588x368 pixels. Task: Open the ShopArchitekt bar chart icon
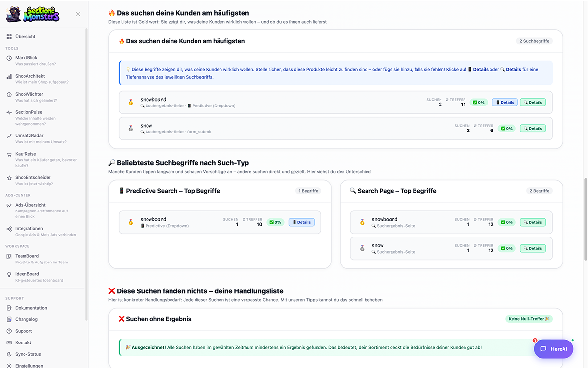pyautogui.click(x=9, y=76)
